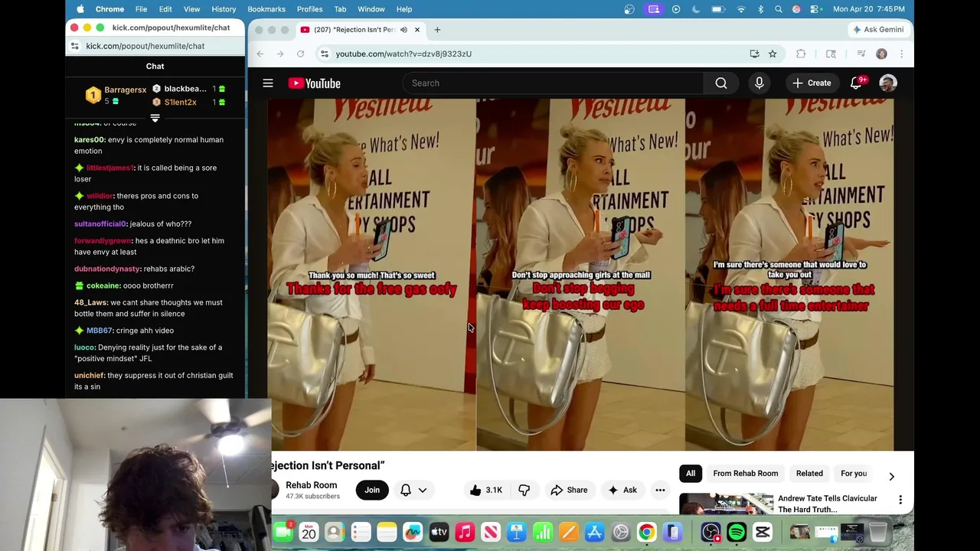The image size is (980, 551).
Task: Open the Window menu
Action: pyautogui.click(x=371, y=9)
